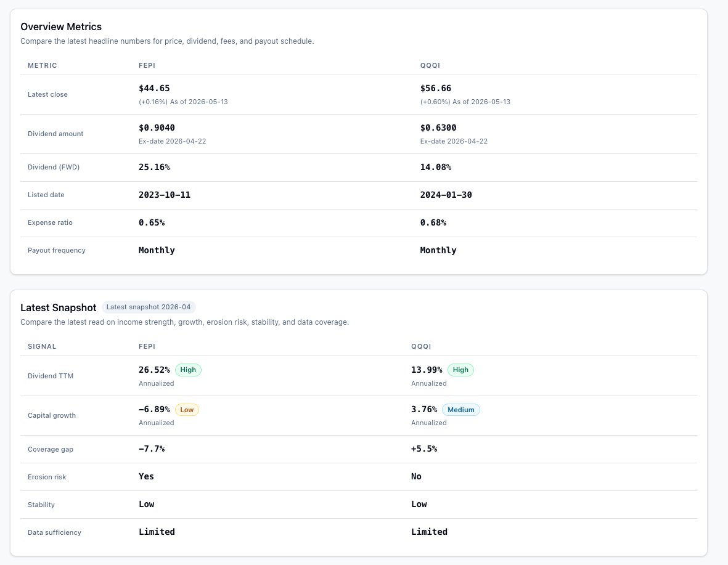Click the Listed date row label

click(x=46, y=195)
